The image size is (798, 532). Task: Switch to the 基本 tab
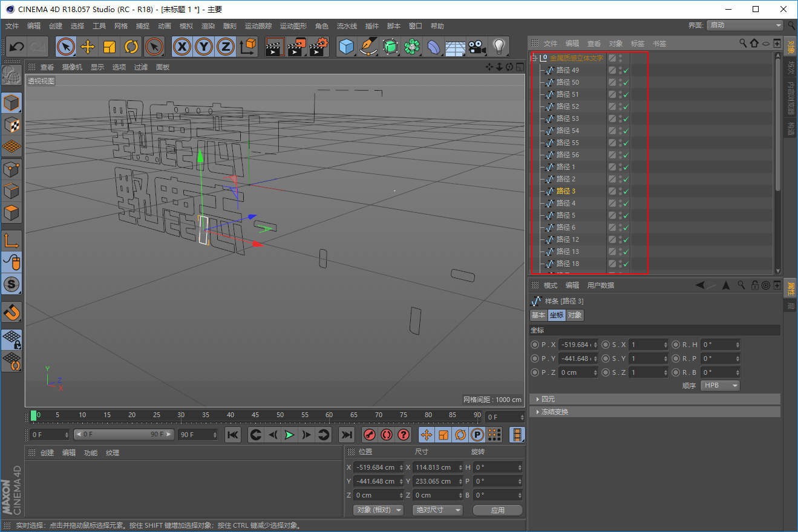(538, 315)
